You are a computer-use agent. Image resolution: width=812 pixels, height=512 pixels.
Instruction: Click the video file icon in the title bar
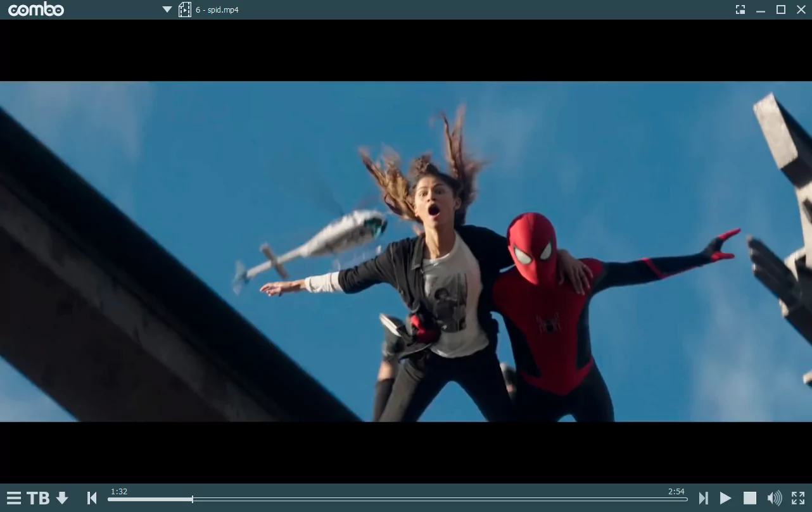(x=184, y=9)
